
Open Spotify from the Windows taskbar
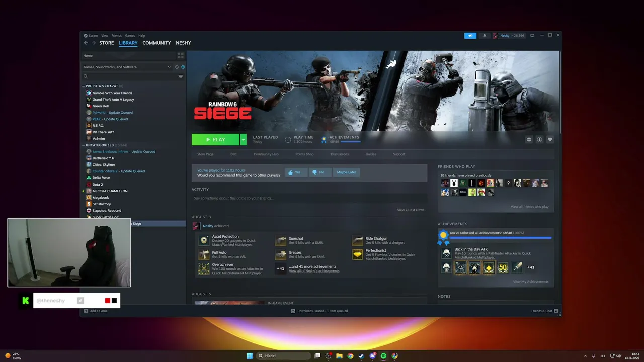[384, 356]
